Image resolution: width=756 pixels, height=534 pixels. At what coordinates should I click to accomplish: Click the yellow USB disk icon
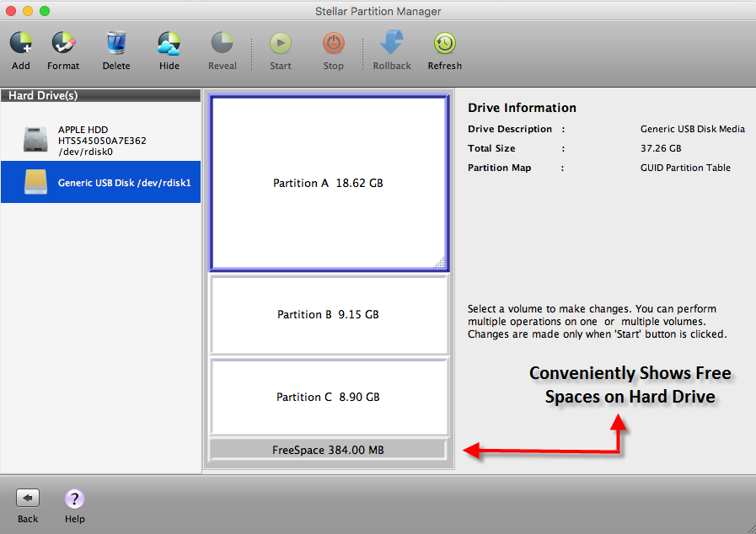(35, 182)
